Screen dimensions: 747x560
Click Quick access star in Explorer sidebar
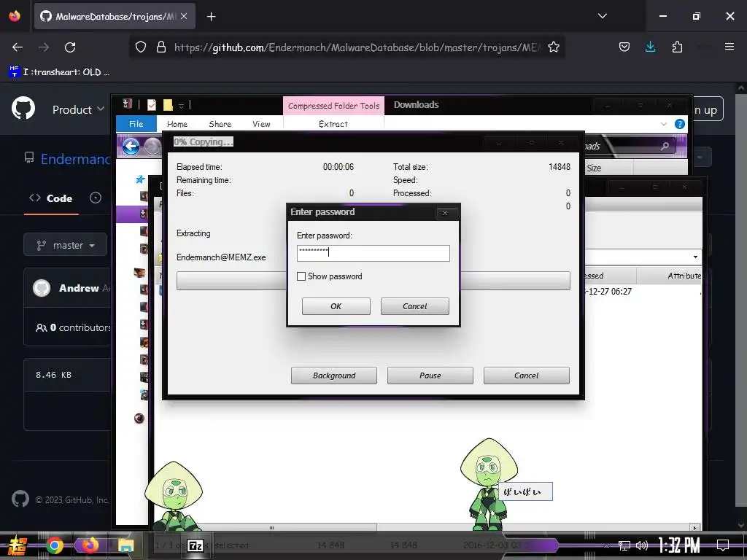coord(140,179)
